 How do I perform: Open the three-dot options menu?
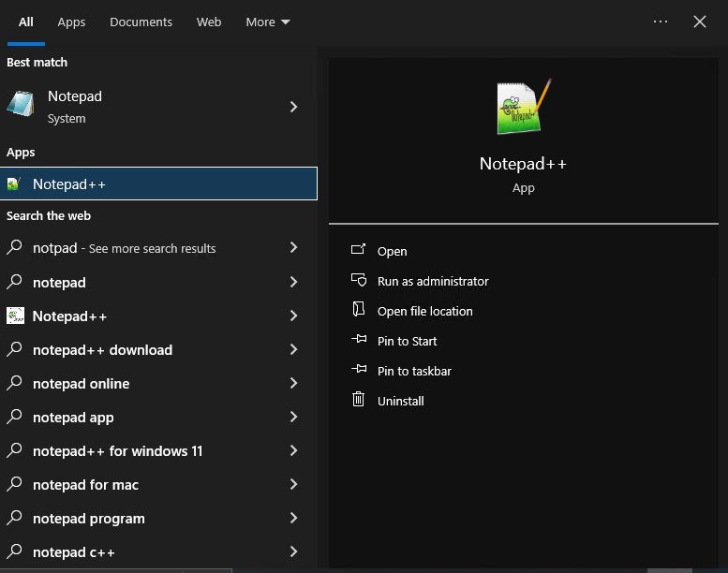660,22
